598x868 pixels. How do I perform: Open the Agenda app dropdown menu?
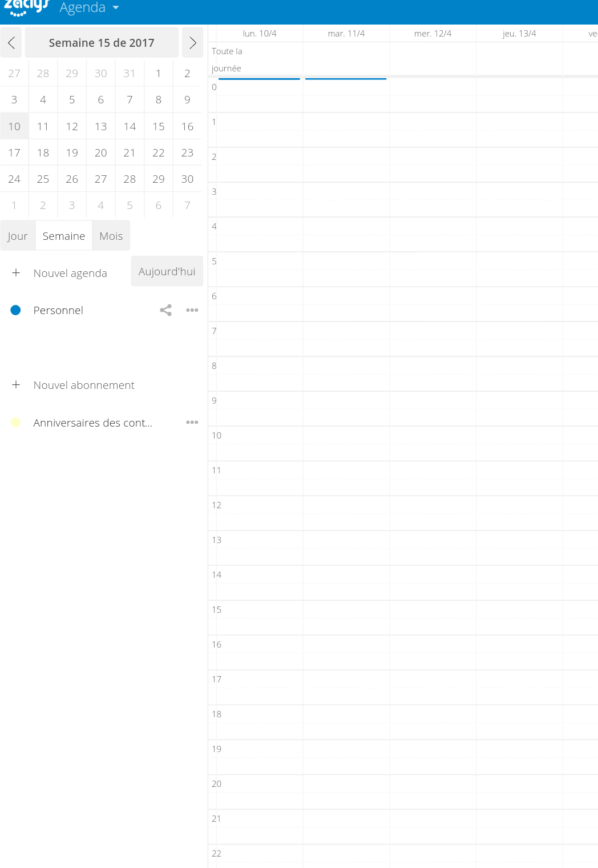click(x=90, y=7)
